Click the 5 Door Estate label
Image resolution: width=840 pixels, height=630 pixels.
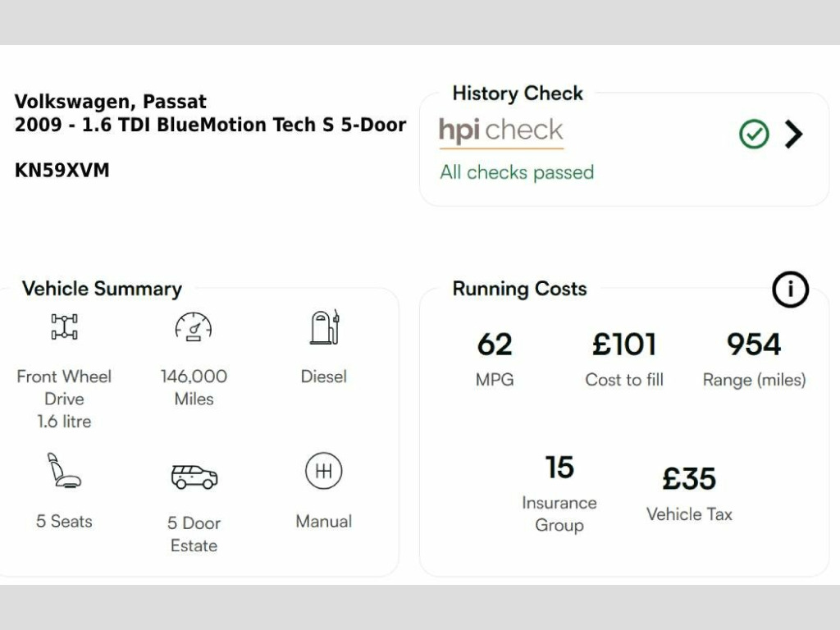194,534
